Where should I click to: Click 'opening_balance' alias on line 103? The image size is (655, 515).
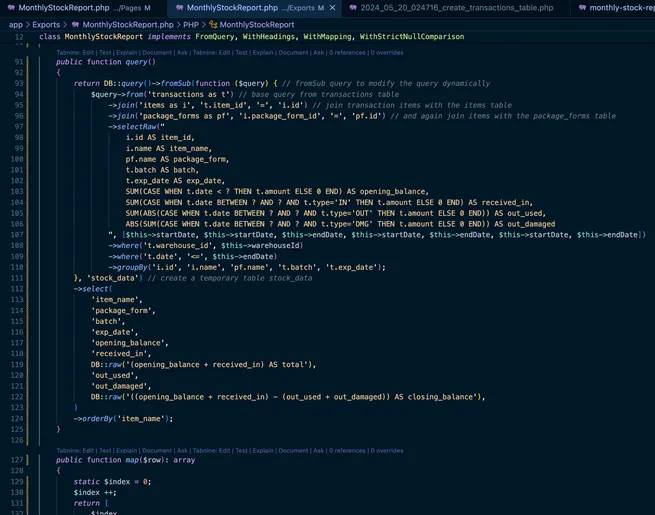click(392, 192)
